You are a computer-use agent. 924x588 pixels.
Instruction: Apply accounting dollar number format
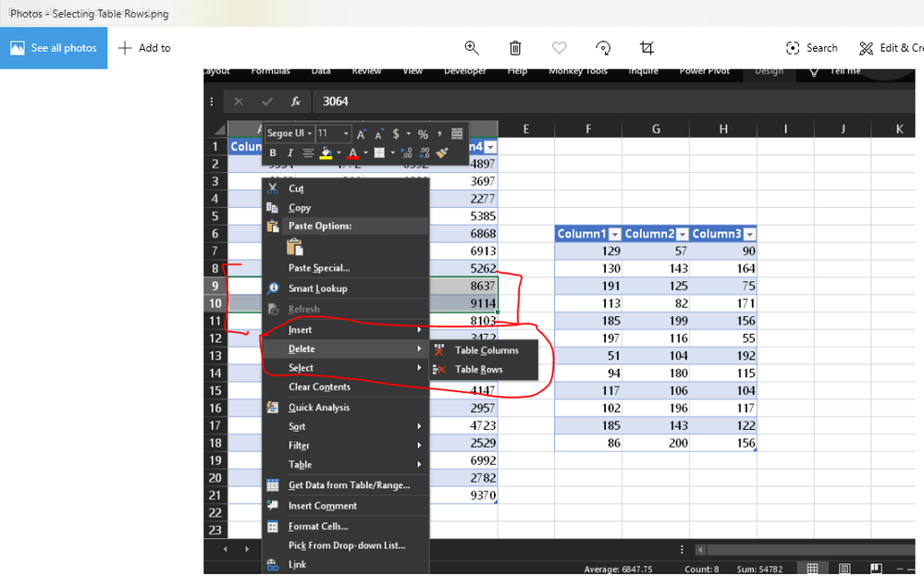tap(396, 134)
